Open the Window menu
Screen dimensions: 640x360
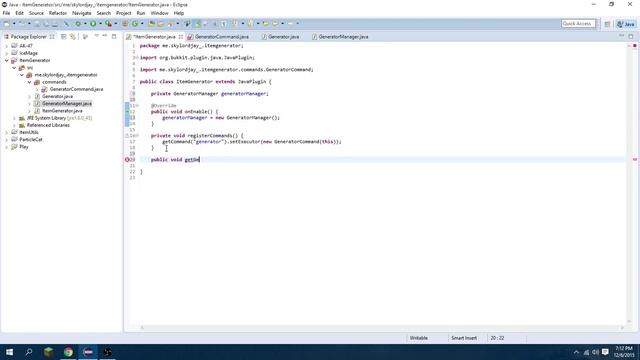tap(159, 13)
